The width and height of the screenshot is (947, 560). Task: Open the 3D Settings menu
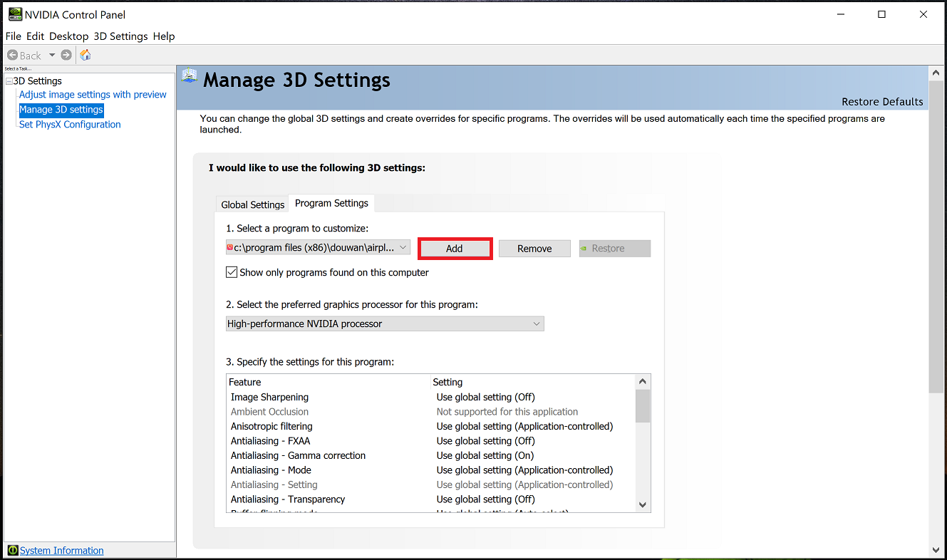[120, 36]
